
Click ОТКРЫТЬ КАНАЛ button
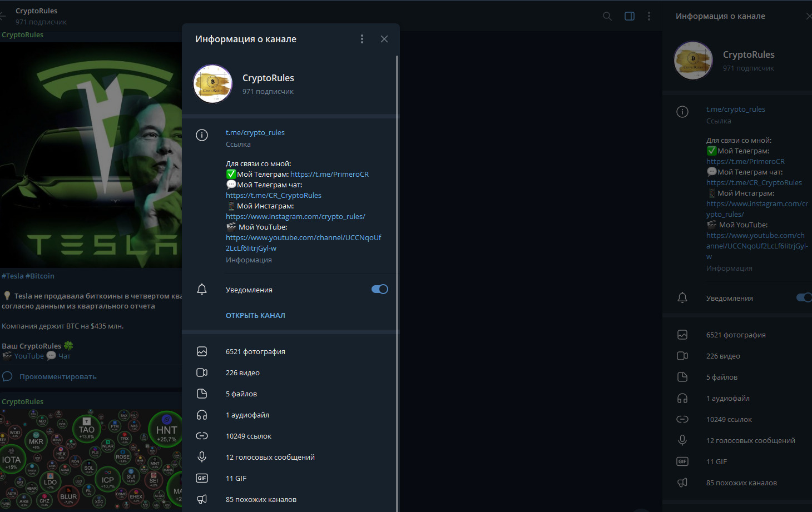point(255,315)
